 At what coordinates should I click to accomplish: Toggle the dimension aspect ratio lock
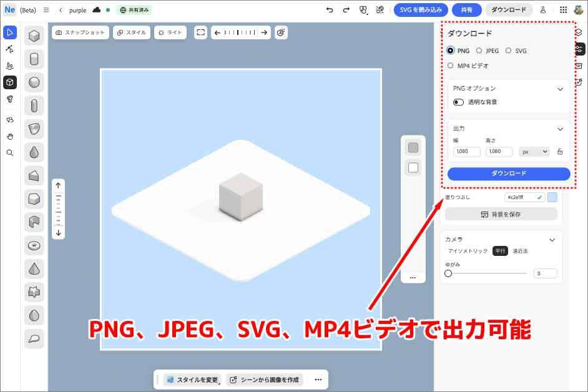(x=560, y=152)
